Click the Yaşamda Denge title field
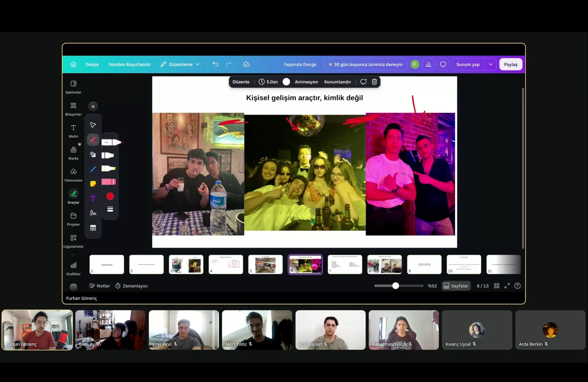The image size is (588, 382). click(300, 65)
